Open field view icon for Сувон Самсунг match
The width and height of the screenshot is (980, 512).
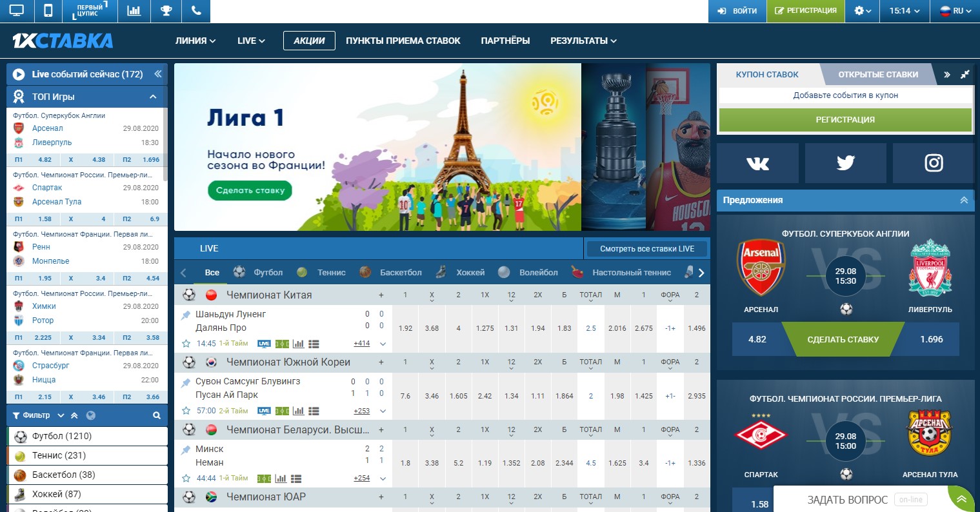282,411
